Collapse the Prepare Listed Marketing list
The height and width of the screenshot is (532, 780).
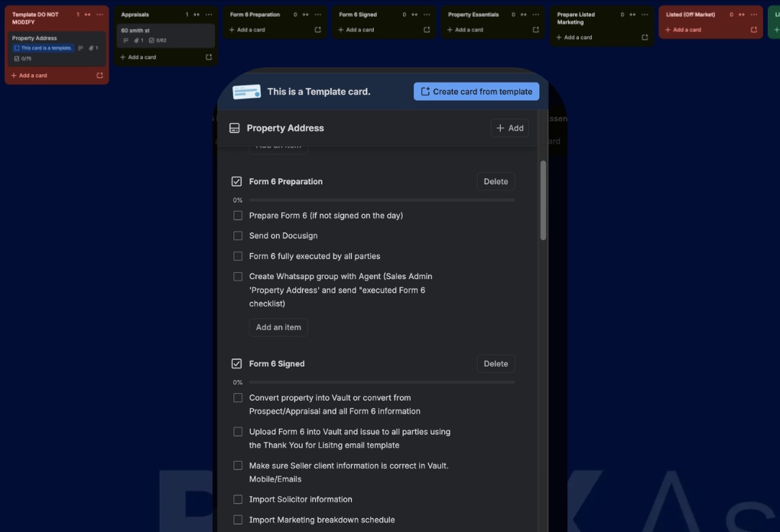pos(632,15)
